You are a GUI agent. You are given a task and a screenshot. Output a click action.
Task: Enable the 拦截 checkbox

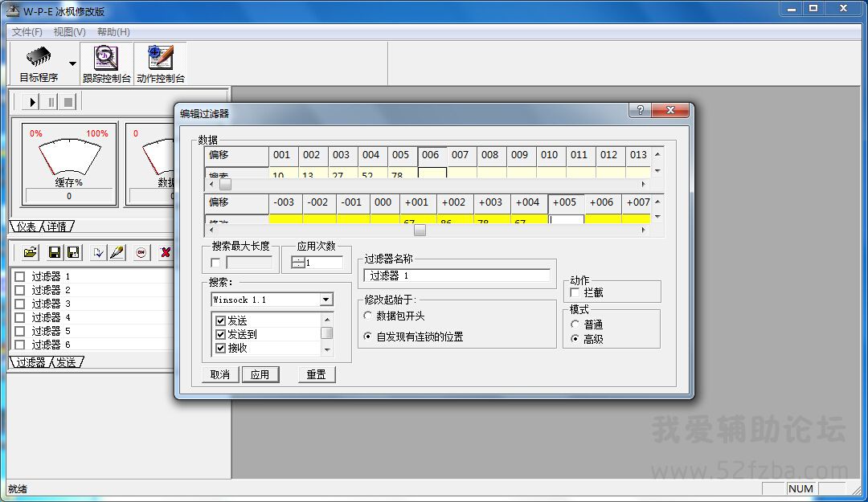pos(575,293)
